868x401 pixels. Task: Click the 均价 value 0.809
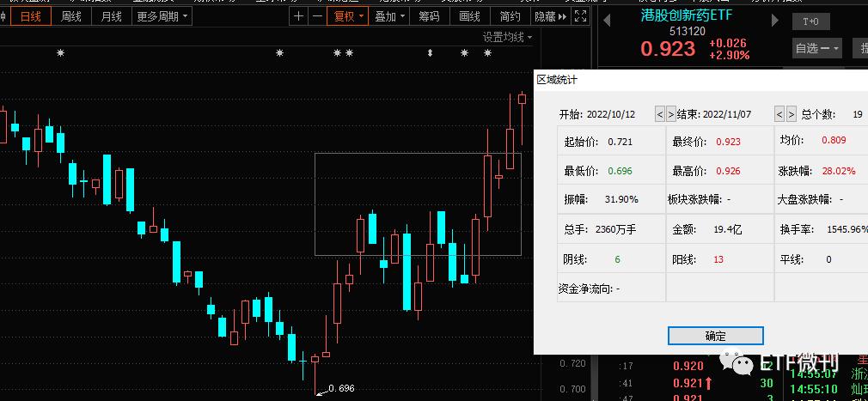[x=834, y=140]
